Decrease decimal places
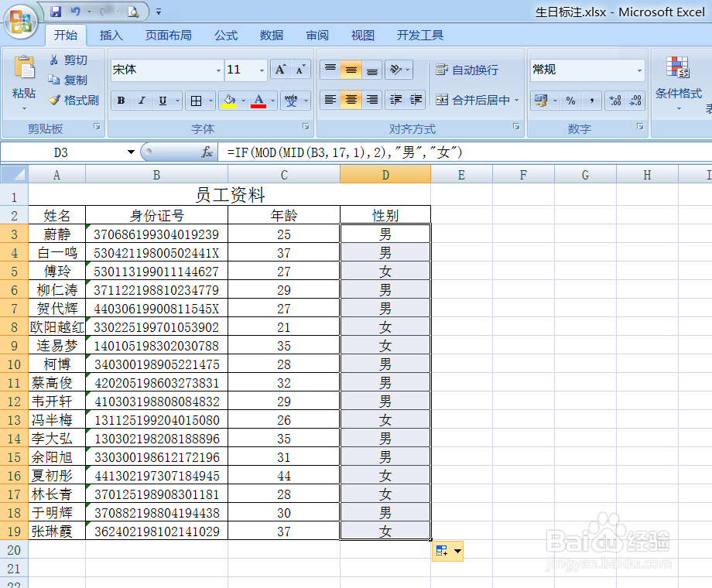The width and height of the screenshot is (712, 588). 635,101
